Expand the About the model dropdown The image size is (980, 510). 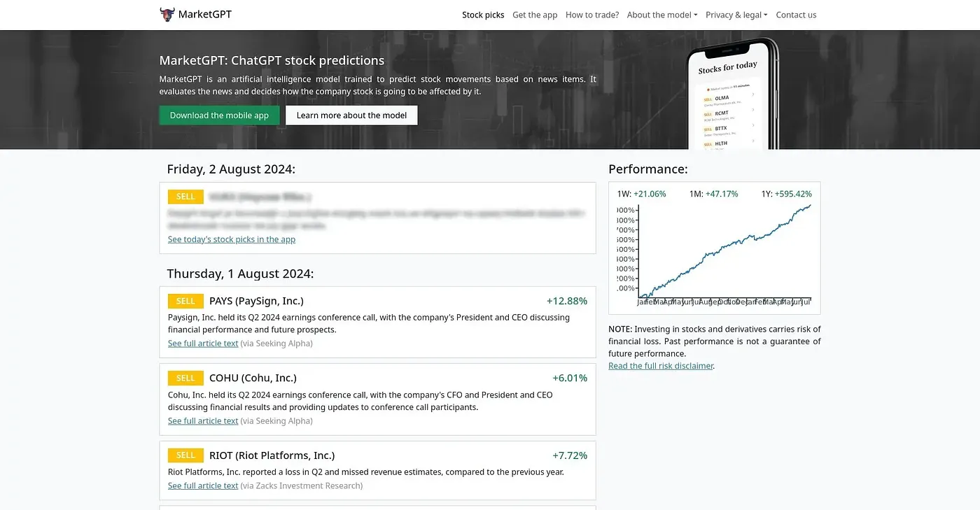[x=662, y=15]
